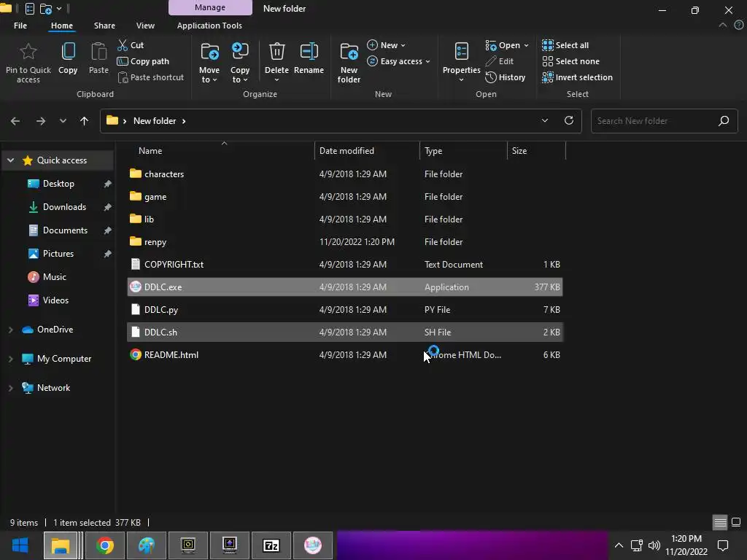Image resolution: width=747 pixels, height=560 pixels.
Task: Expand the OneDrive tree node
Action: click(10, 330)
